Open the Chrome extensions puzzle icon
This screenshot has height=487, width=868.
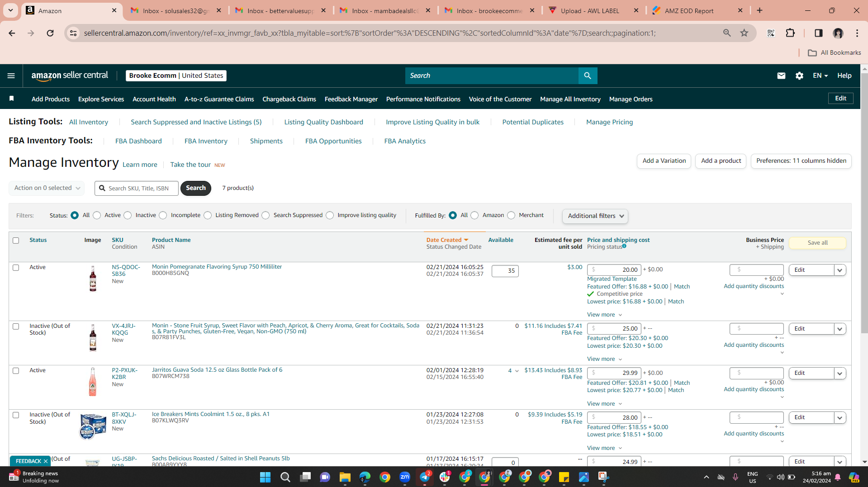tap(790, 33)
